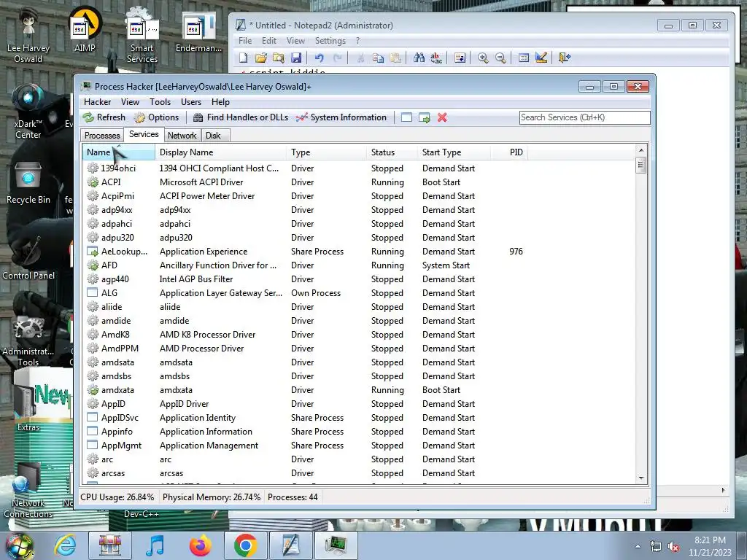
Task: Click find window and thread icon
Action: tap(424, 117)
